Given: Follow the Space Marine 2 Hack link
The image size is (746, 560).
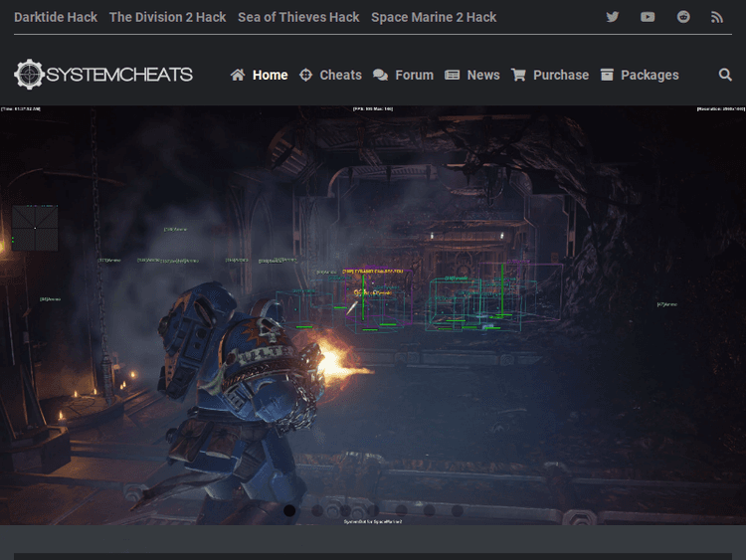Looking at the screenshot, I should coord(434,17).
